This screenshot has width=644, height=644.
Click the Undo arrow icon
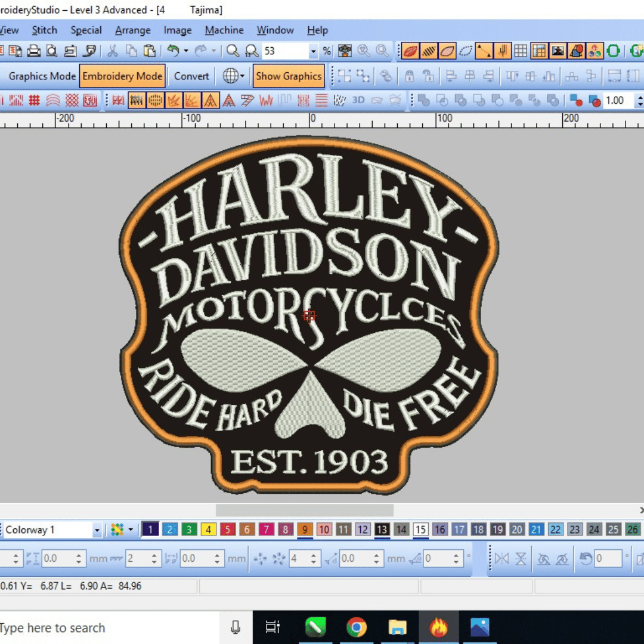[173, 51]
